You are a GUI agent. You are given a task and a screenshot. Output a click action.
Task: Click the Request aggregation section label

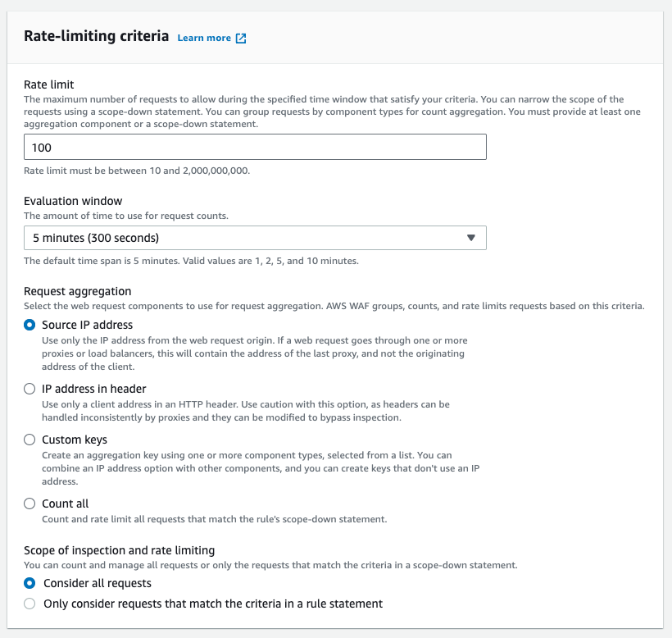pos(78,292)
